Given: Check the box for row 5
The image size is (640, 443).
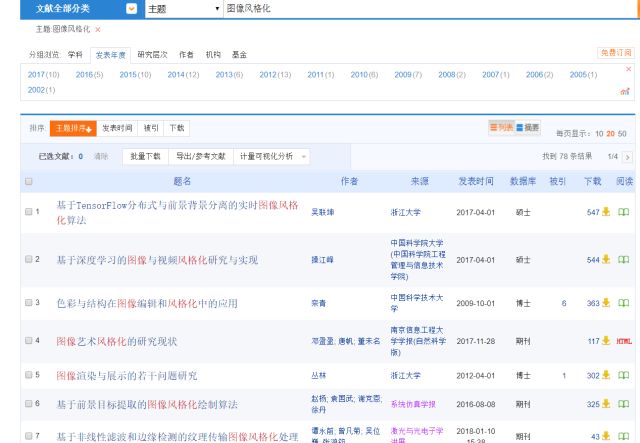Looking at the screenshot, I should [x=29, y=375].
